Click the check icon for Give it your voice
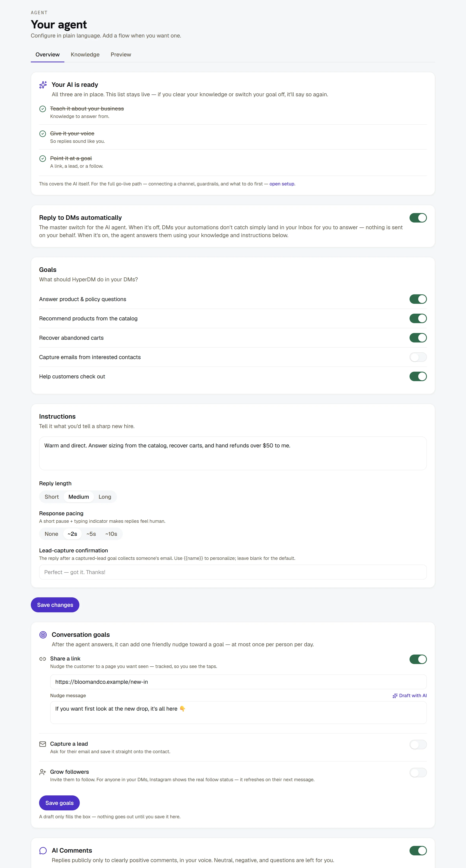Viewport: 466px width, 868px height. (x=42, y=134)
